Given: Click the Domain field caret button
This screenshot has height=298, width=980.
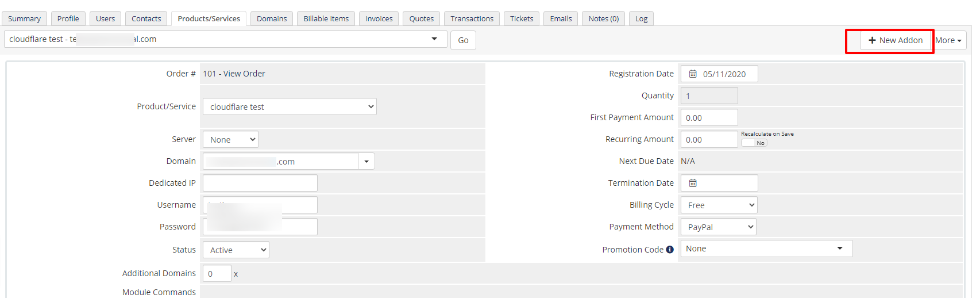Looking at the screenshot, I should click(x=366, y=162).
